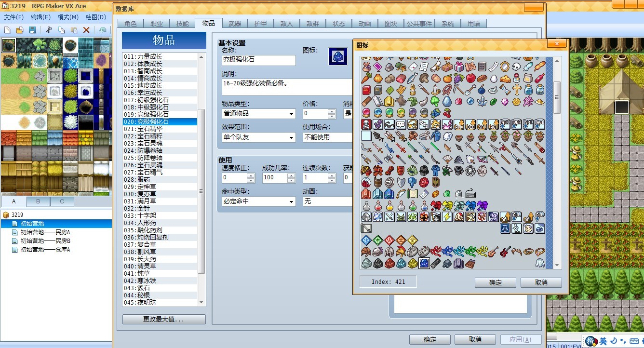Choose the acoustic guitar icon

494,252
